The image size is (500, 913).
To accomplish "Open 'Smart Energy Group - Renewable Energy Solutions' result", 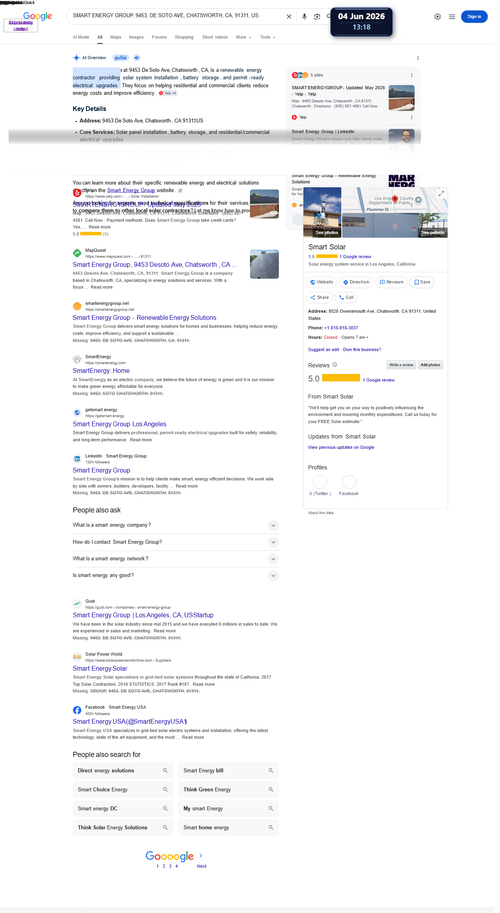I will (144, 318).
